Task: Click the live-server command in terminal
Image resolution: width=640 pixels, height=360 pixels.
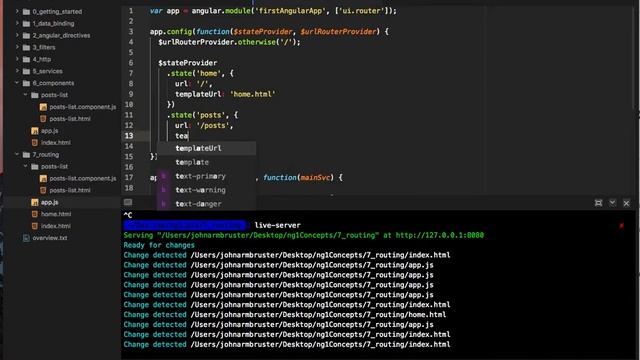Action: click(x=278, y=225)
